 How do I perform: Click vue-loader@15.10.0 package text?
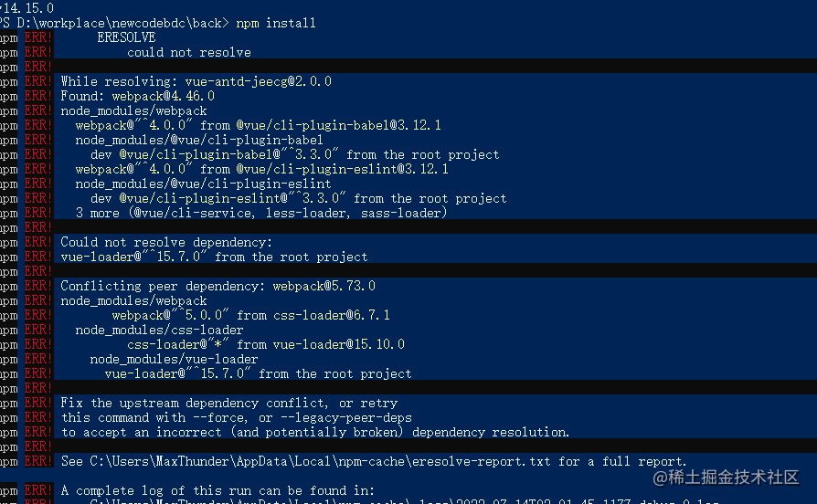coord(339,344)
